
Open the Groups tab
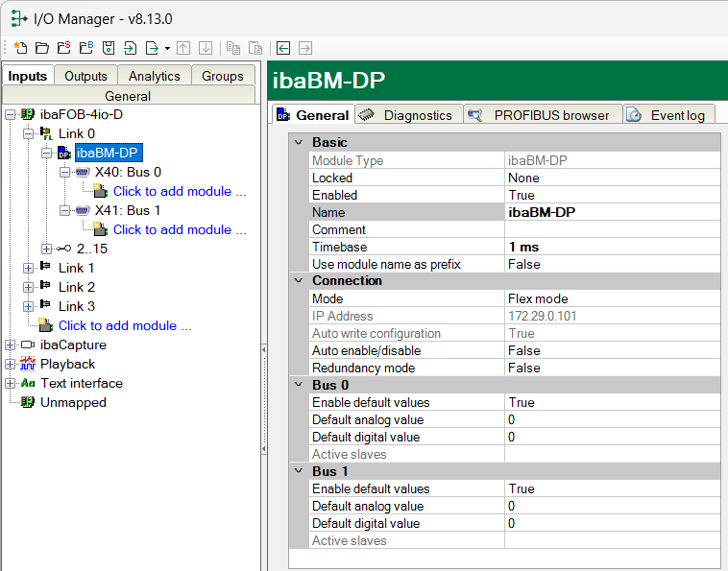tap(223, 76)
